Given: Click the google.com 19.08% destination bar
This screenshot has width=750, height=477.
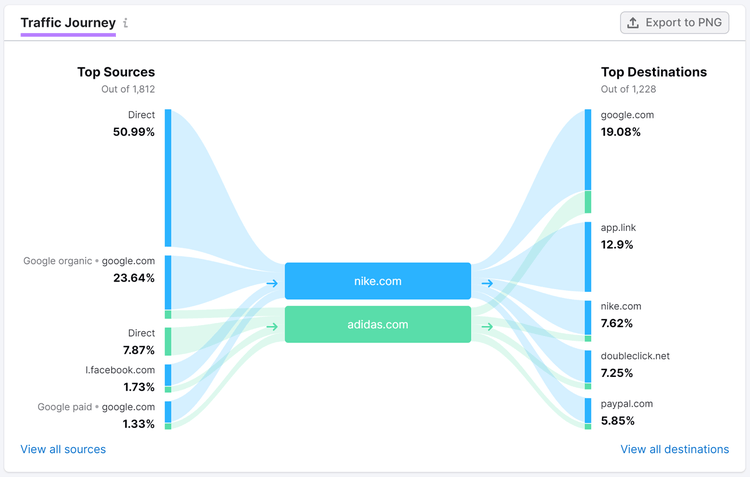Looking at the screenshot, I should click(x=588, y=150).
